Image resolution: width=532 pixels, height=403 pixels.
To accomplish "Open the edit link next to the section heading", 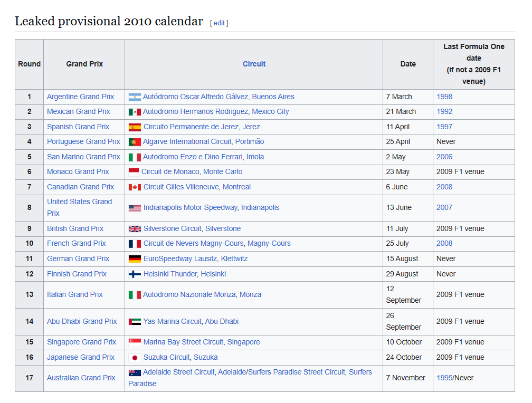I will pos(219,23).
